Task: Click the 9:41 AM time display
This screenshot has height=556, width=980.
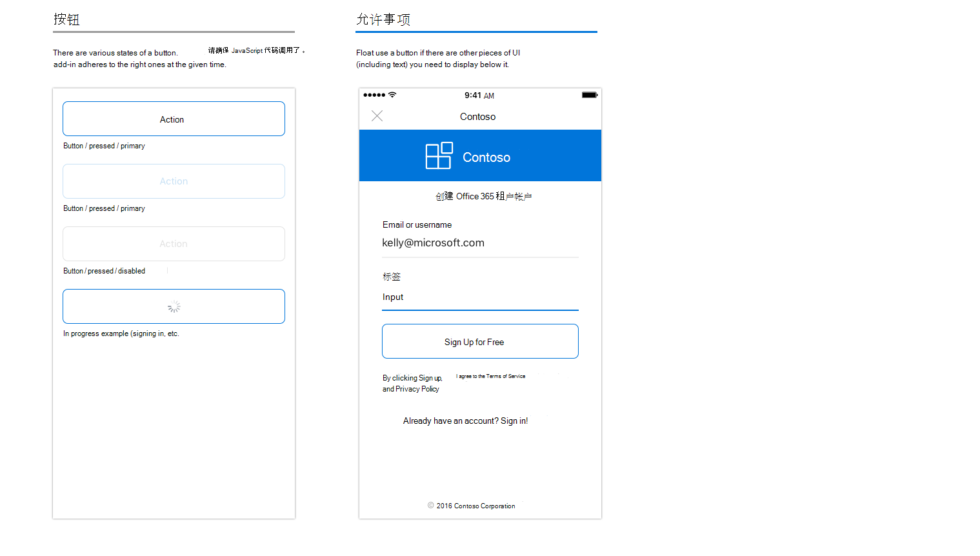Action: click(x=479, y=95)
